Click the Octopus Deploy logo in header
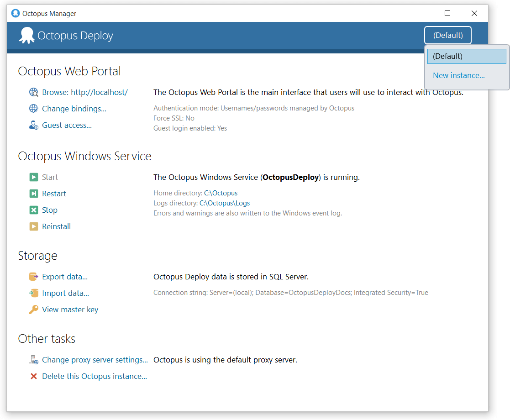510x420 pixels. pos(66,36)
